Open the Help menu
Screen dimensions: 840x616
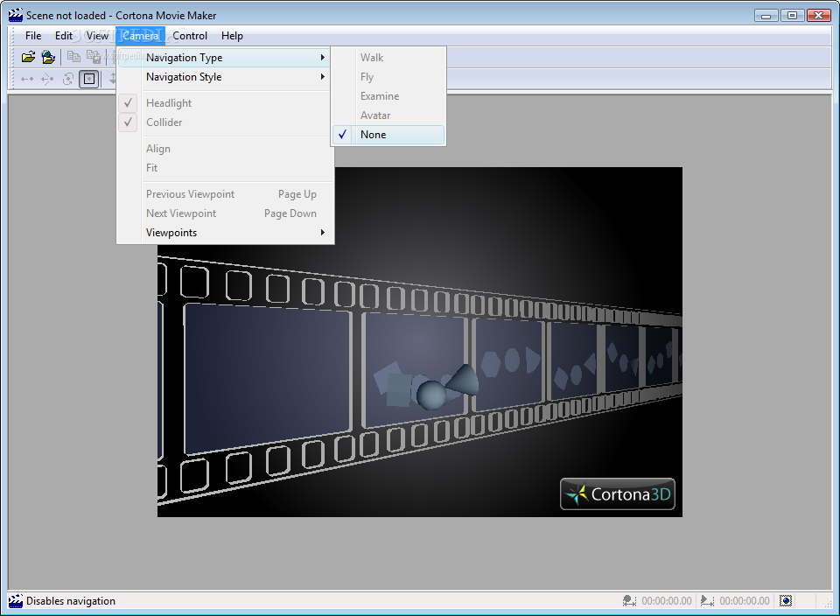pos(232,36)
